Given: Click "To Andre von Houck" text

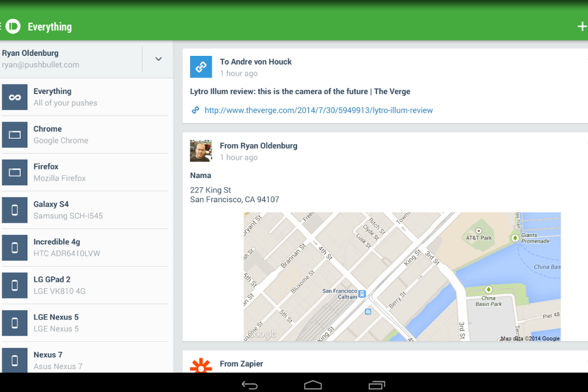Looking at the screenshot, I should 255,62.
